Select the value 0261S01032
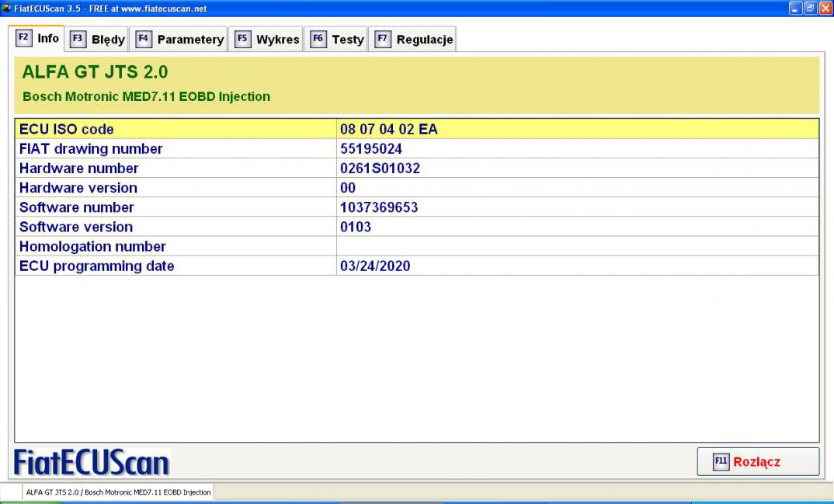This screenshot has width=834, height=504. (x=381, y=169)
